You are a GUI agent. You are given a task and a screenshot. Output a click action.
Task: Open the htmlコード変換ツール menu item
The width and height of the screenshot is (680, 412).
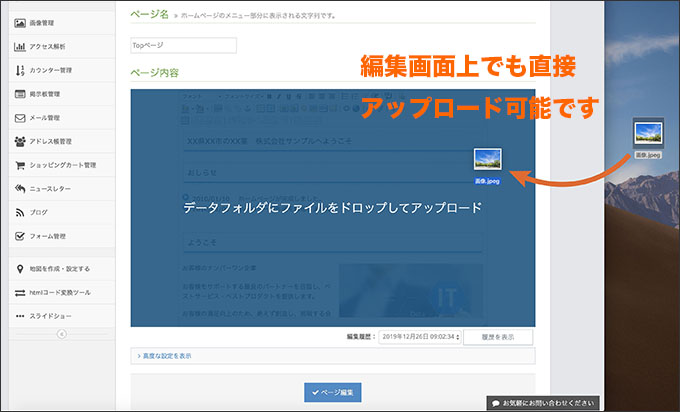(x=62, y=293)
